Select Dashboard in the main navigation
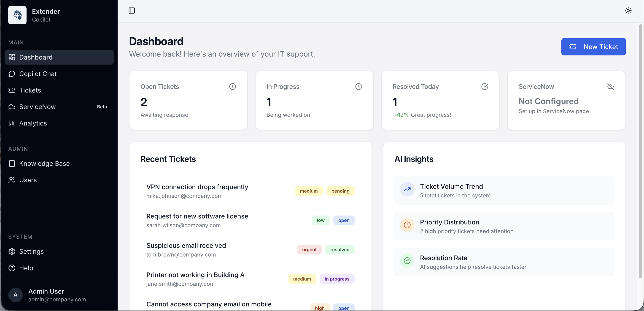The image size is (644, 311). (36, 57)
